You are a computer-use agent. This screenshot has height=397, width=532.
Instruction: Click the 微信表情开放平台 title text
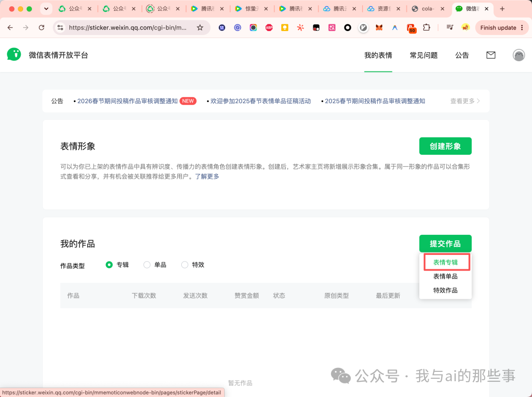tap(58, 55)
